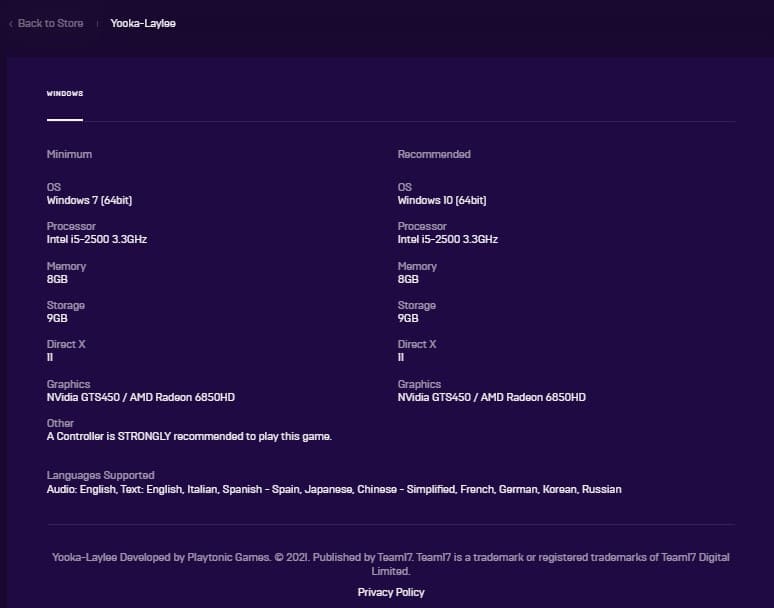Click the recommended Memory 8GB value
The image size is (774, 608).
pos(408,279)
